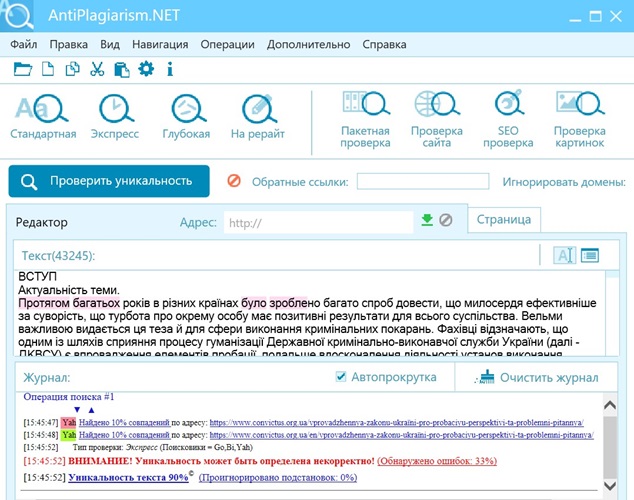Click 'Операция поиска #1' heading in journal

pos(69,397)
